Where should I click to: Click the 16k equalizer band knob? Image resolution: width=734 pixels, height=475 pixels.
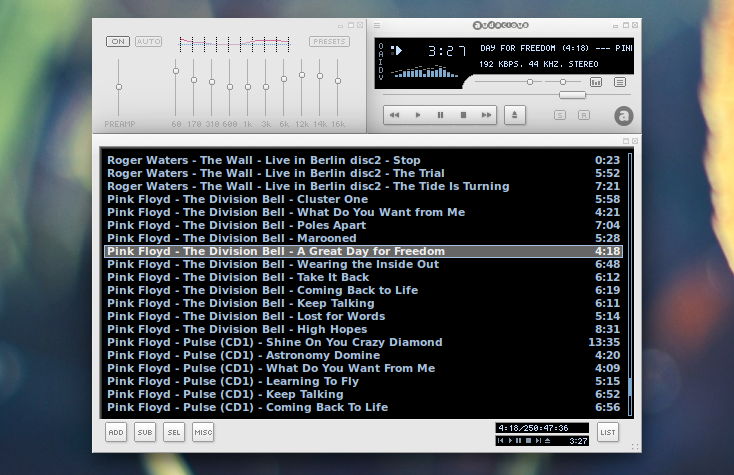point(338,81)
